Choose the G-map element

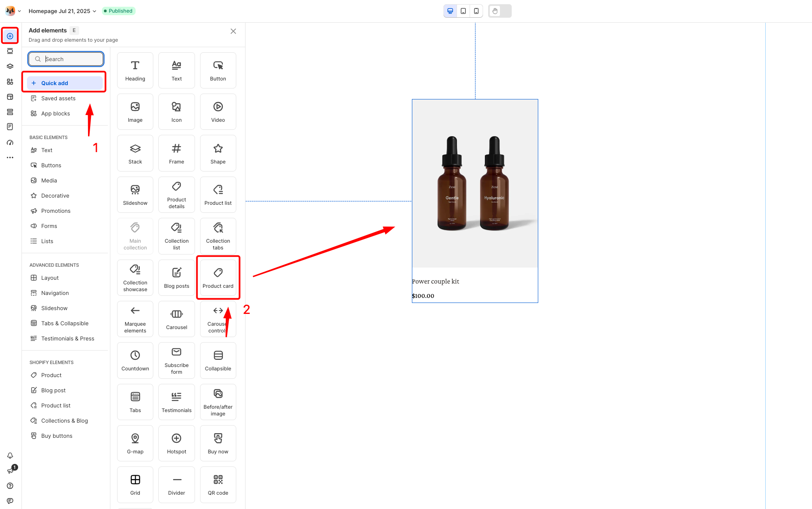(x=135, y=443)
